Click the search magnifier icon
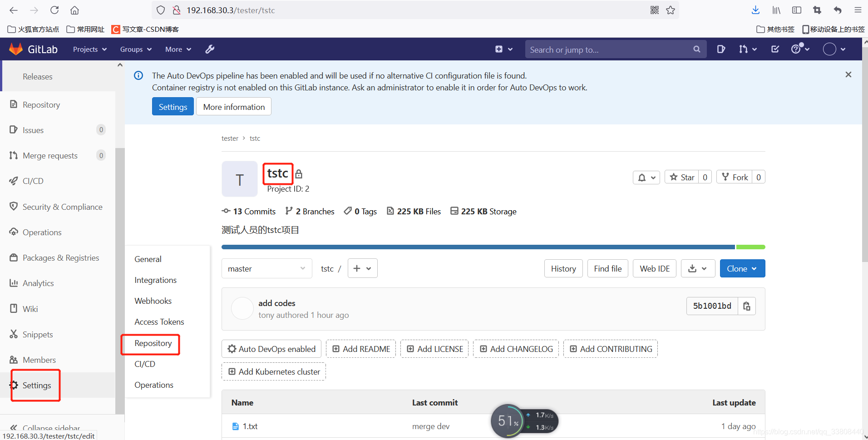868x440 pixels. pyautogui.click(x=696, y=49)
